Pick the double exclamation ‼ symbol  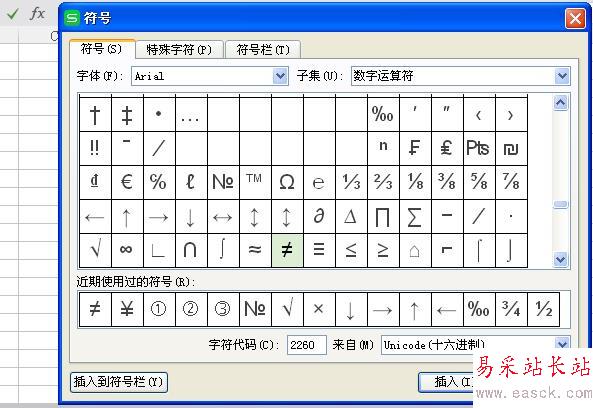coord(95,148)
